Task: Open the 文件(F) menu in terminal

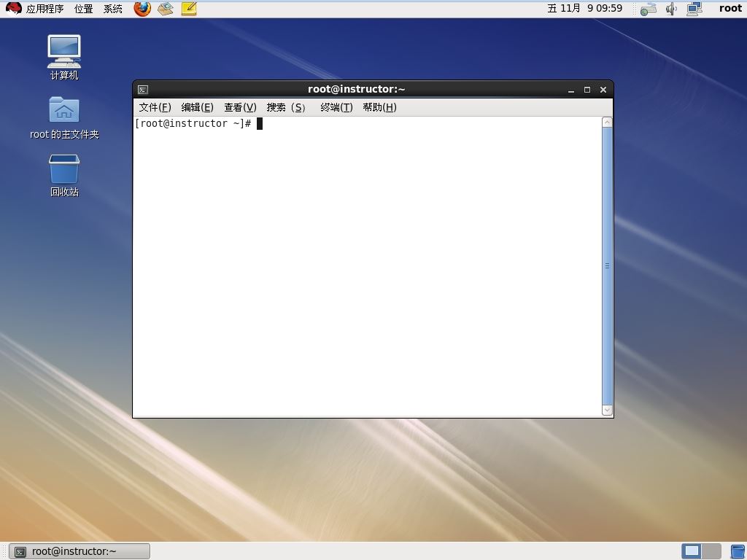Action: 155,107
